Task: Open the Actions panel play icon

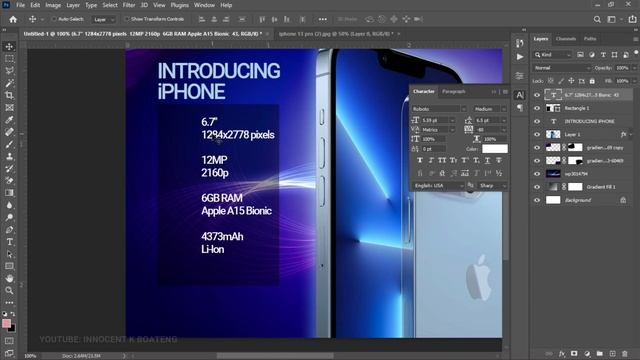Action: pyautogui.click(x=520, y=57)
